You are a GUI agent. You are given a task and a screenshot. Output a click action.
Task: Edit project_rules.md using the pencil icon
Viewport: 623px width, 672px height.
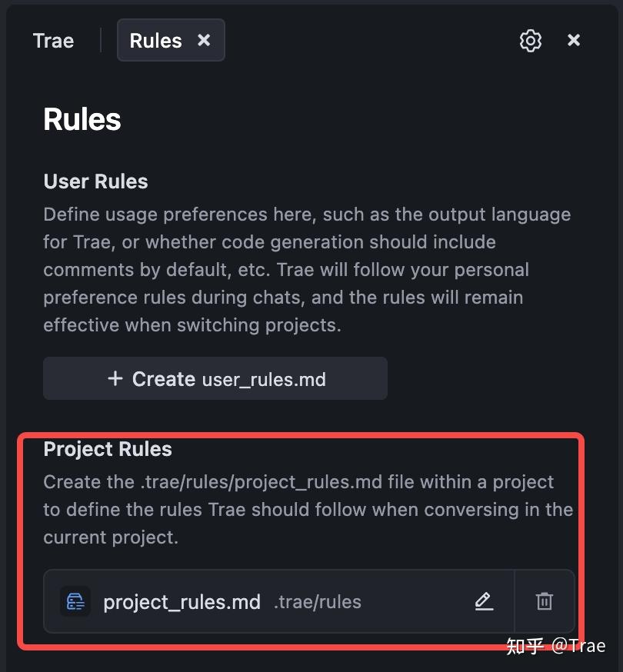pyautogui.click(x=484, y=601)
